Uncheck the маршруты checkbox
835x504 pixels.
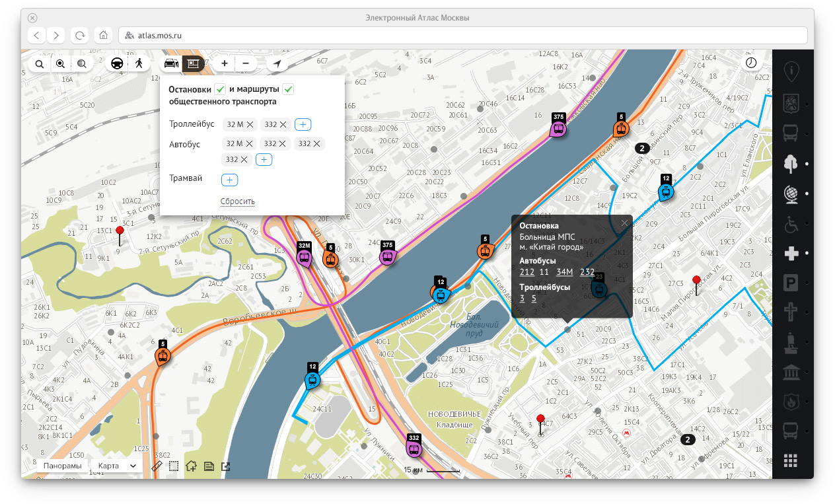(288, 90)
